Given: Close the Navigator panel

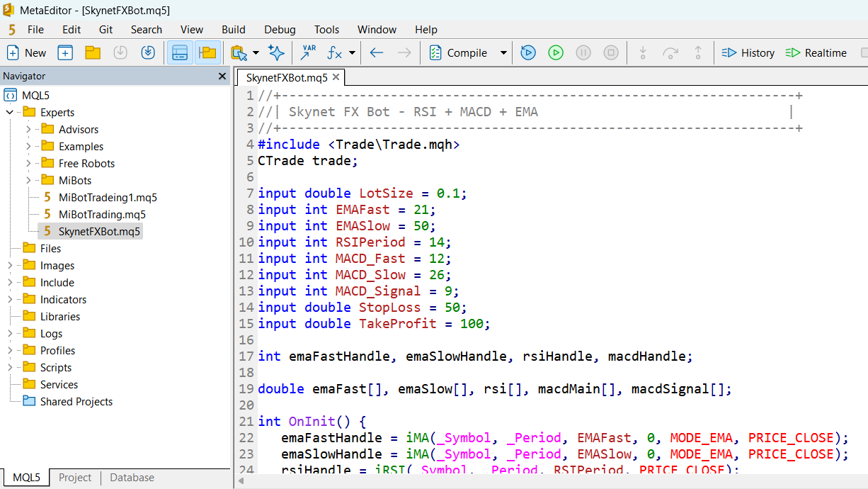Looking at the screenshot, I should pyautogui.click(x=221, y=76).
